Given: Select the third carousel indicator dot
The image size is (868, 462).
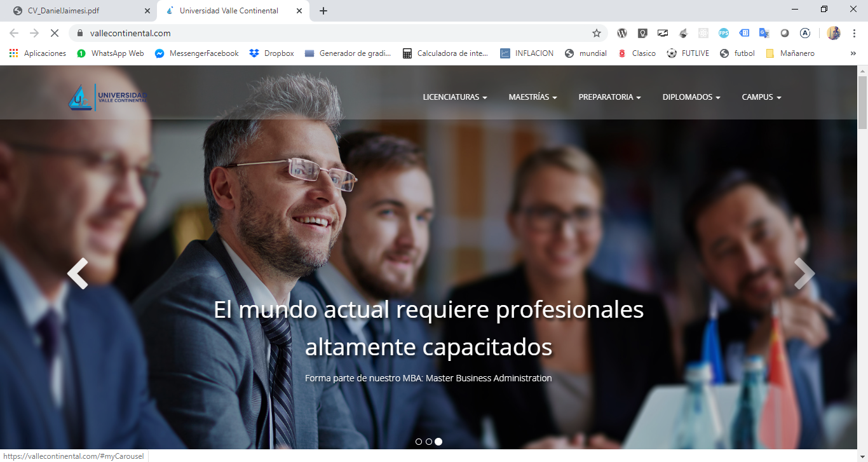Looking at the screenshot, I should (438, 441).
